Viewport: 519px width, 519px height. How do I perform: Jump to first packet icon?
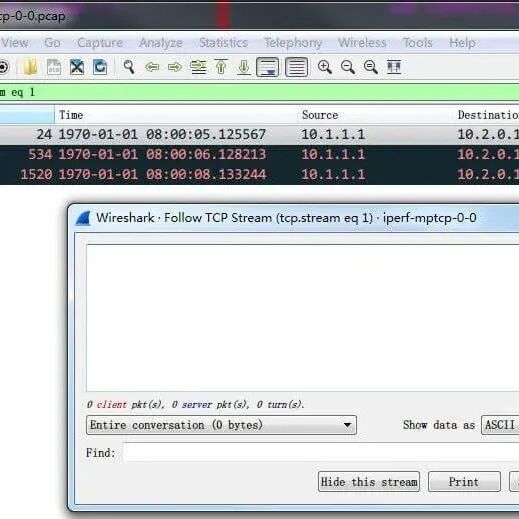(x=221, y=67)
